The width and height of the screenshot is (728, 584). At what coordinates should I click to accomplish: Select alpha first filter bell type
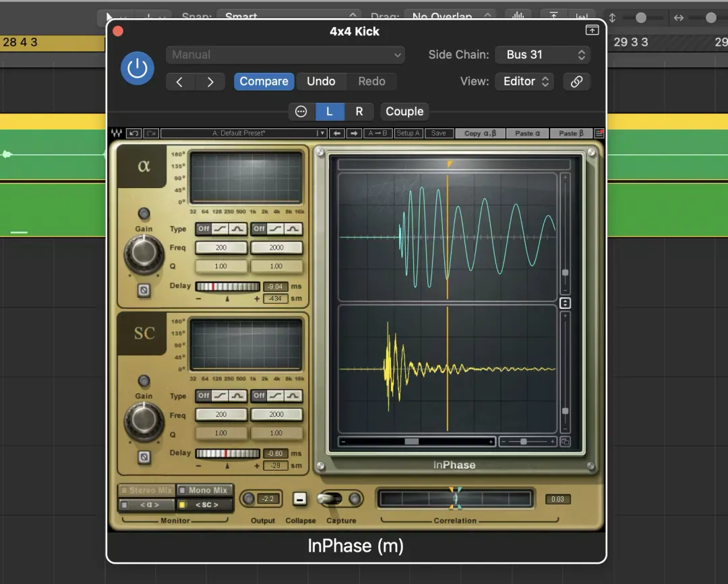point(238,229)
